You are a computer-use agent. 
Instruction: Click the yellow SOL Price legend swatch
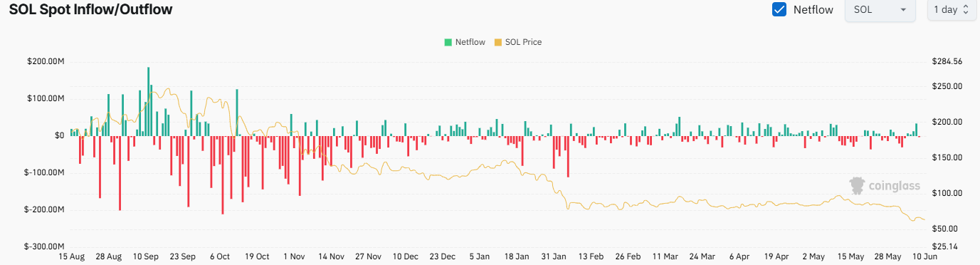tap(498, 42)
